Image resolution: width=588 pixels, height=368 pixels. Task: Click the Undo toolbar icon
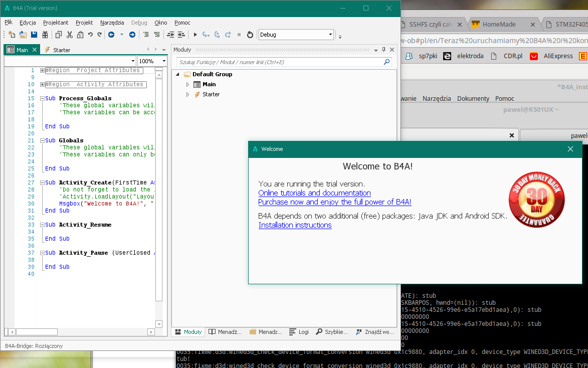coord(90,35)
